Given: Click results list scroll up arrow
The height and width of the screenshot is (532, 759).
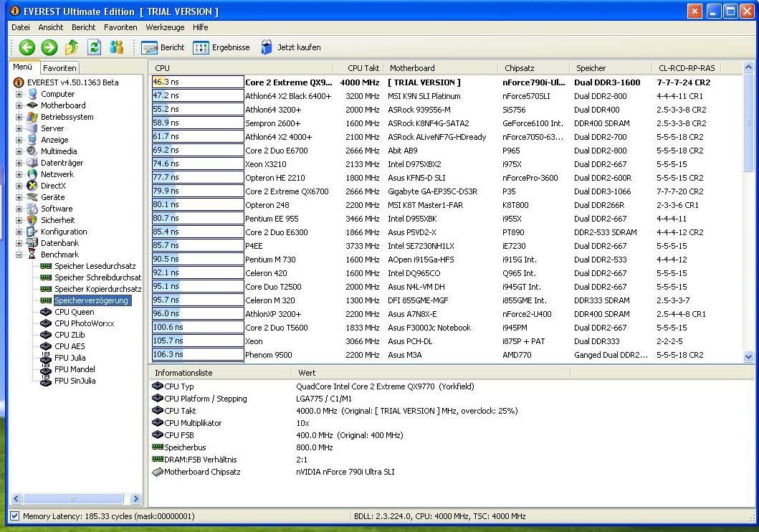Looking at the screenshot, I should (x=748, y=67).
